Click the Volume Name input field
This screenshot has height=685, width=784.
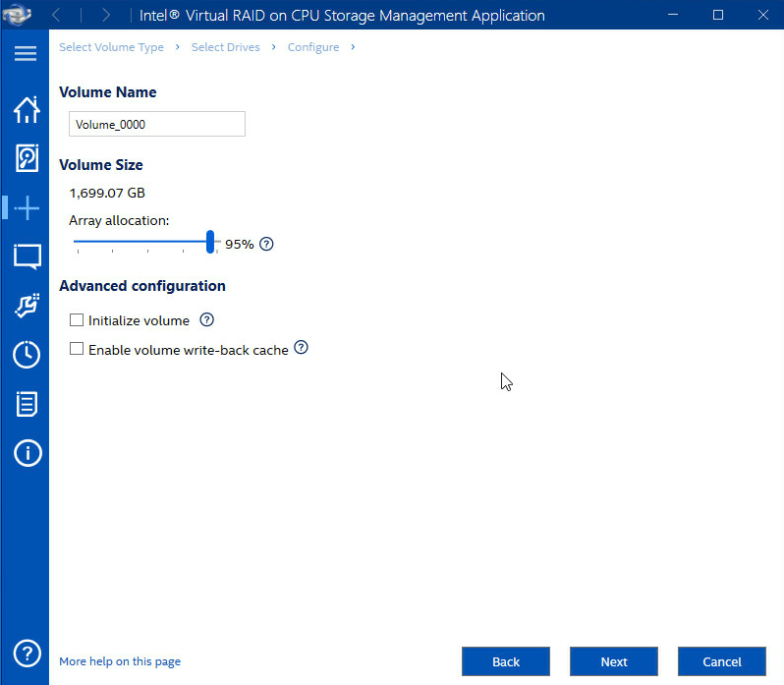pos(157,124)
